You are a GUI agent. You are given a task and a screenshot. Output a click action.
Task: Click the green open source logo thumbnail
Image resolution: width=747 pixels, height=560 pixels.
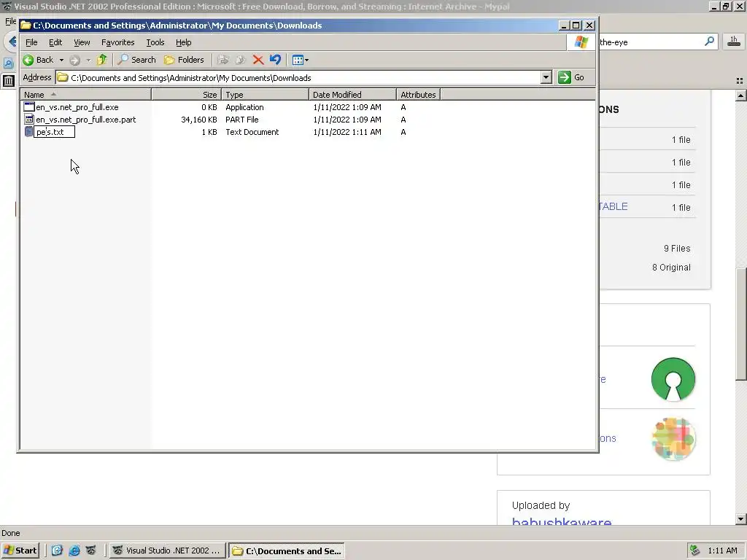point(673,379)
